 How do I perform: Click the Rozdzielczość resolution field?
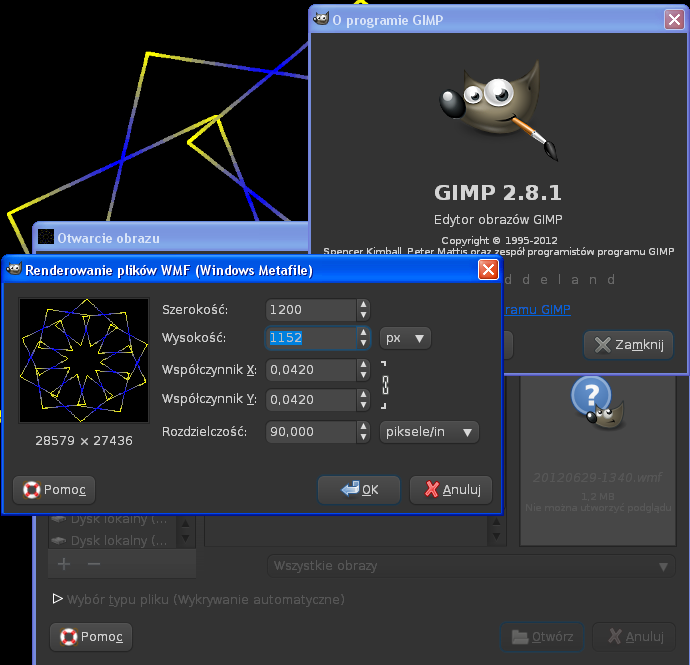311,432
